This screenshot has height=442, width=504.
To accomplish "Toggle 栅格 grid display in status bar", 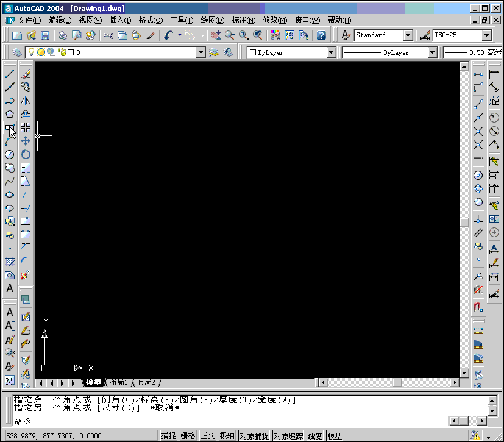I will pyautogui.click(x=188, y=436).
